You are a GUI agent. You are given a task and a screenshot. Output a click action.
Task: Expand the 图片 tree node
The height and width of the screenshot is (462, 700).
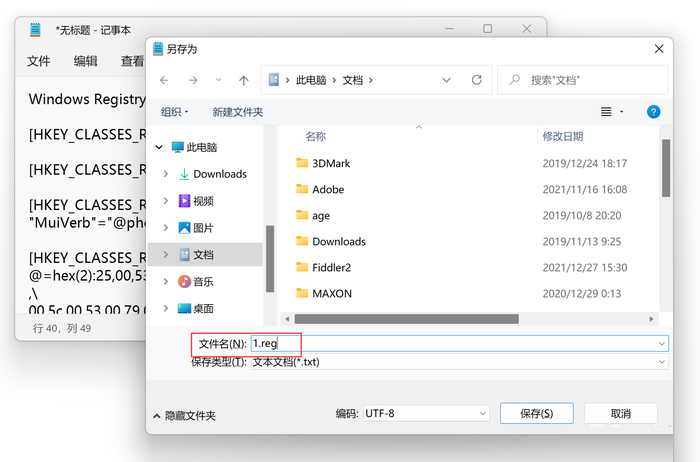click(166, 228)
